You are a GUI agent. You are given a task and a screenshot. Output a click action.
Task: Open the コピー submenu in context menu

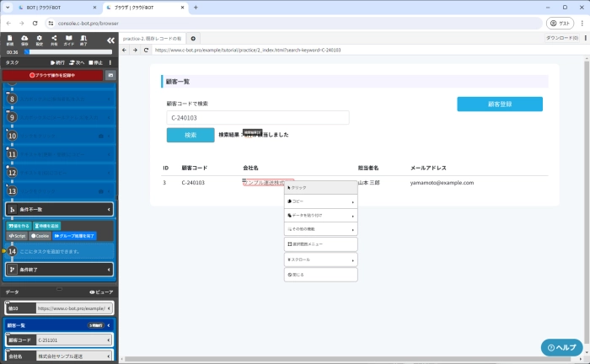click(320, 201)
